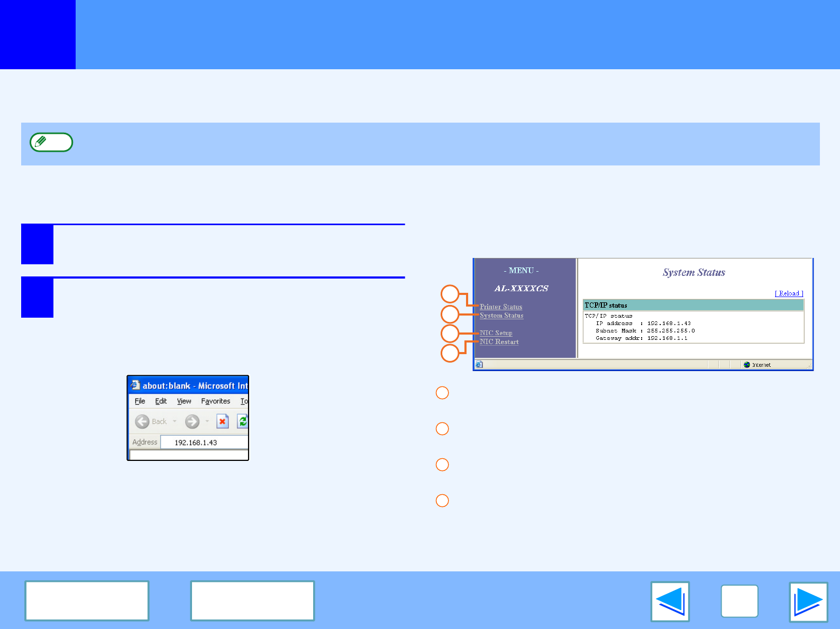Open the Printer Status link
This screenshot has height=629, width=840.
500,307
